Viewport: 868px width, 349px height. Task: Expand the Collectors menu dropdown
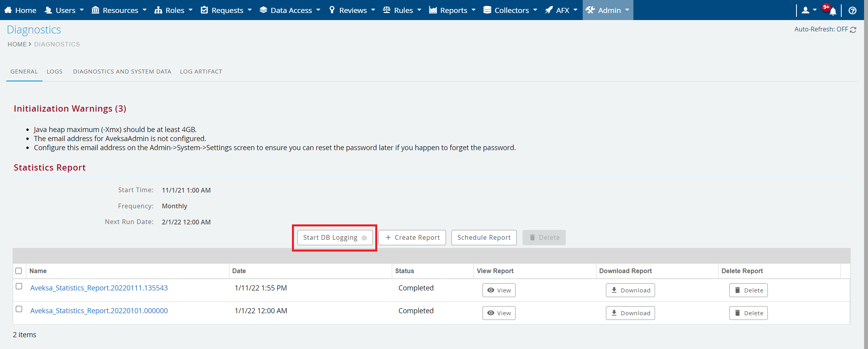510,10
